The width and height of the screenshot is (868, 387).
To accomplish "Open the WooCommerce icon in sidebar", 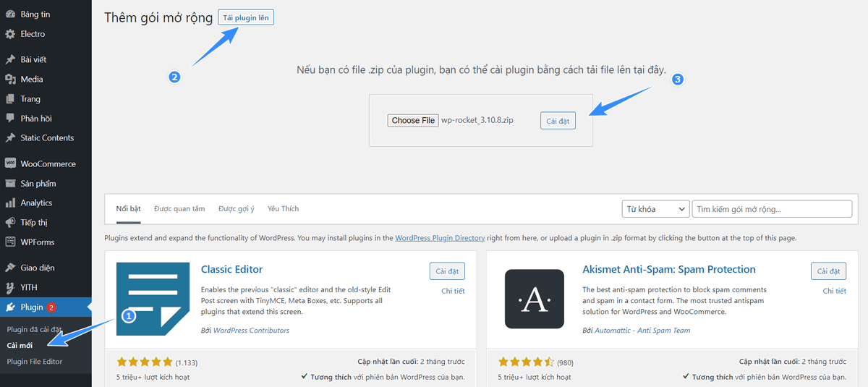I will tap(10, 163).
